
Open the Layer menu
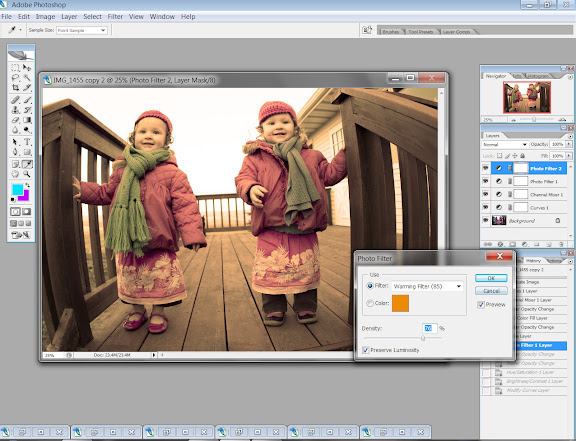click(69, 17)
